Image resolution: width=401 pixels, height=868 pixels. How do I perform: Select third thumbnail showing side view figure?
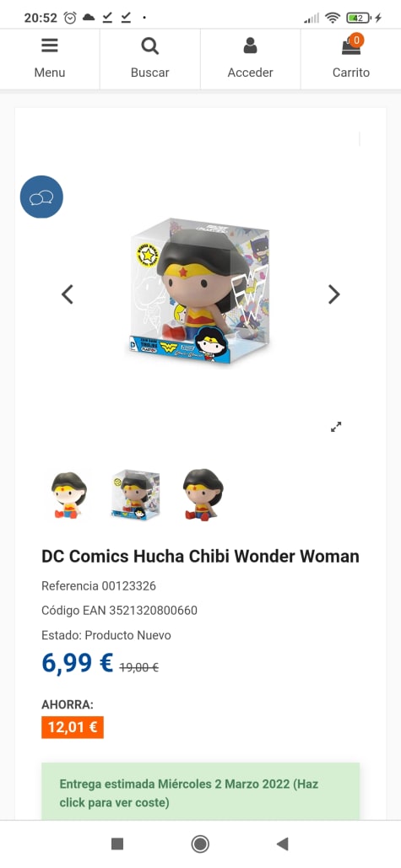203,495
